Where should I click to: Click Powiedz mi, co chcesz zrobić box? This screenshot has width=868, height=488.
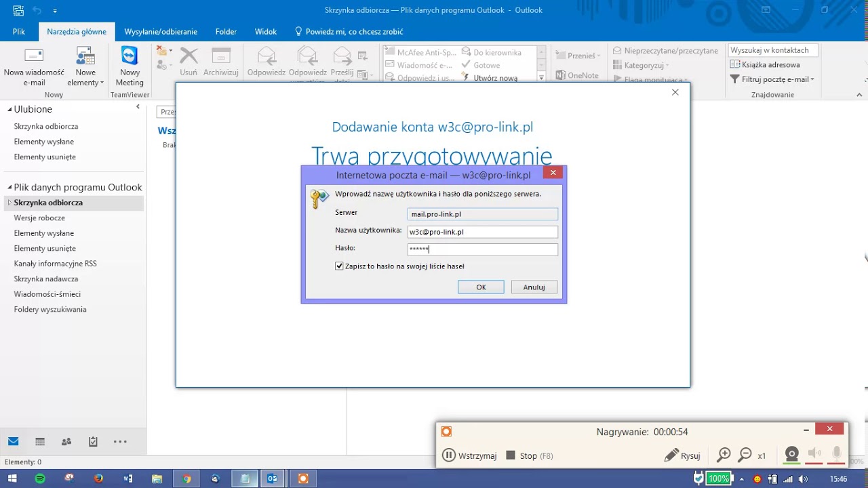pos(349,32)
